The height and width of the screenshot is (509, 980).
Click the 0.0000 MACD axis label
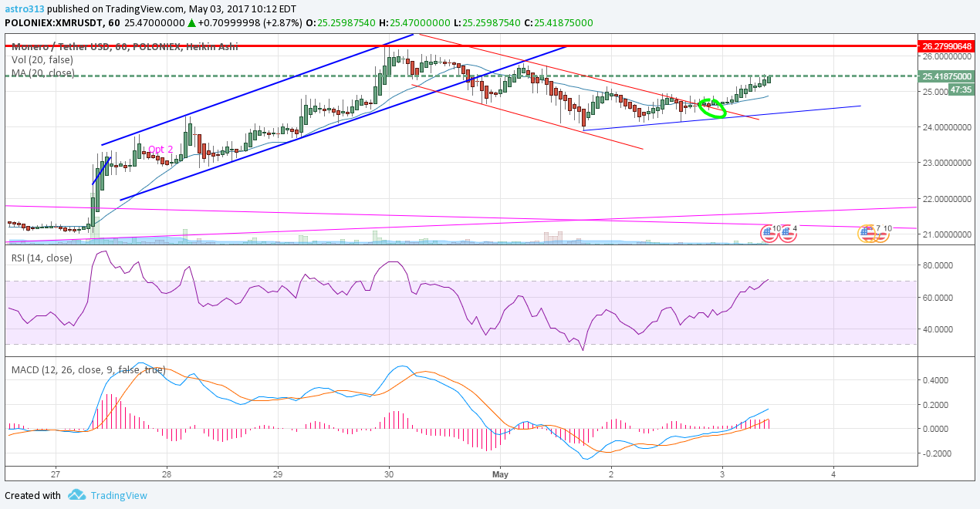(937, 429)
